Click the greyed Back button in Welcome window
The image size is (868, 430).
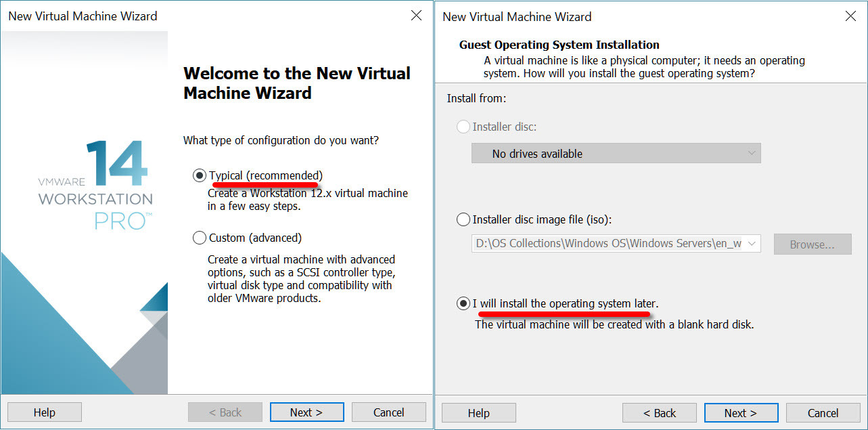click(225, 412)
